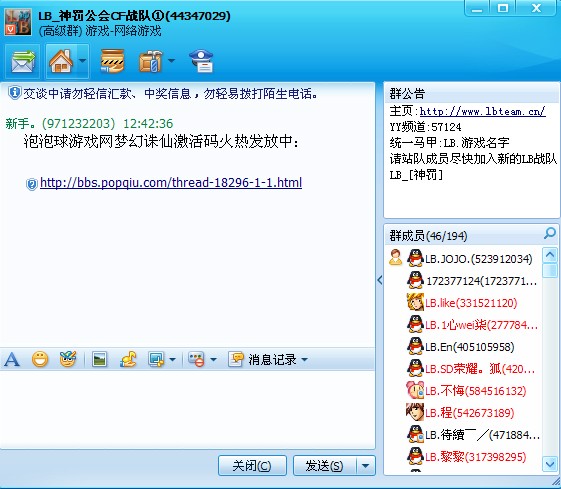Click LB.程's brown-hair avatar

click(x=415, y=412)
